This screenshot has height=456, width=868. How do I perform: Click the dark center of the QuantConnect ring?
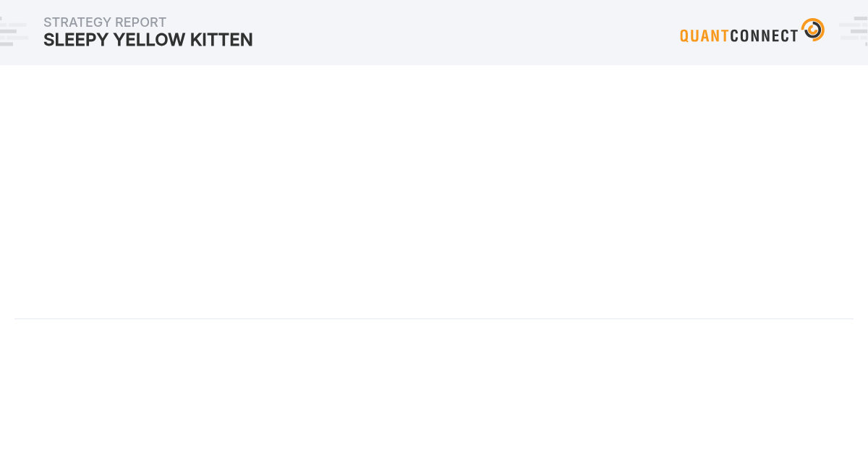pyautogui.click(x=812, y=30)
